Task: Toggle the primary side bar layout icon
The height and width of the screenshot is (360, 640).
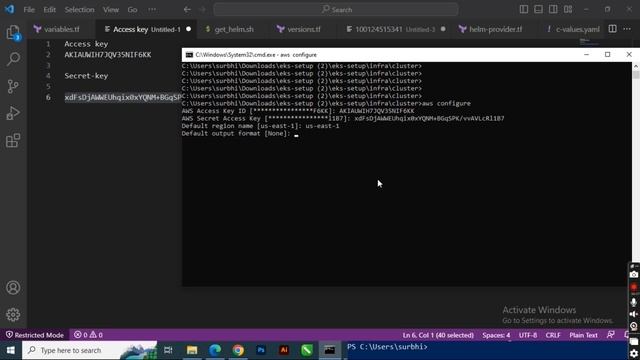Action: pyautogui.click(x=524, y=9)
